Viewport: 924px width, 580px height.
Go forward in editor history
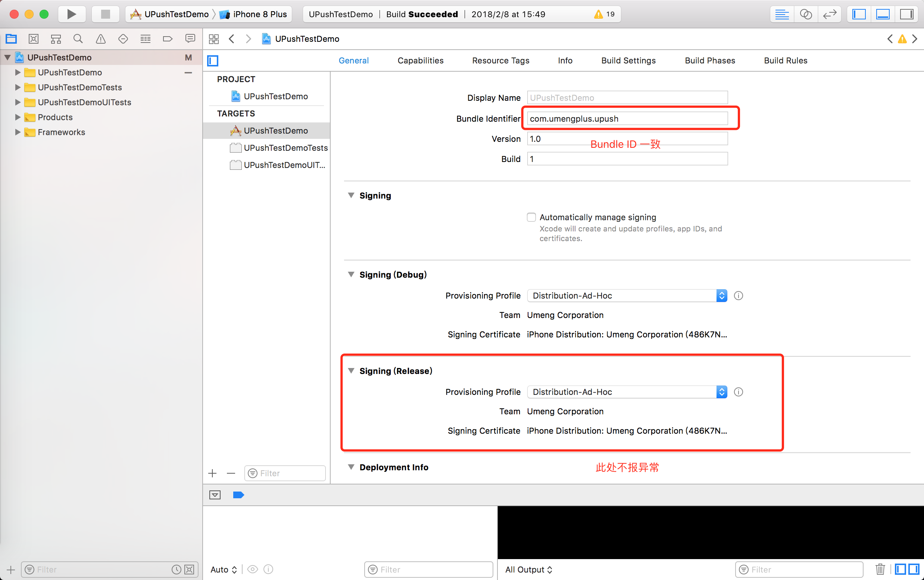249,39
